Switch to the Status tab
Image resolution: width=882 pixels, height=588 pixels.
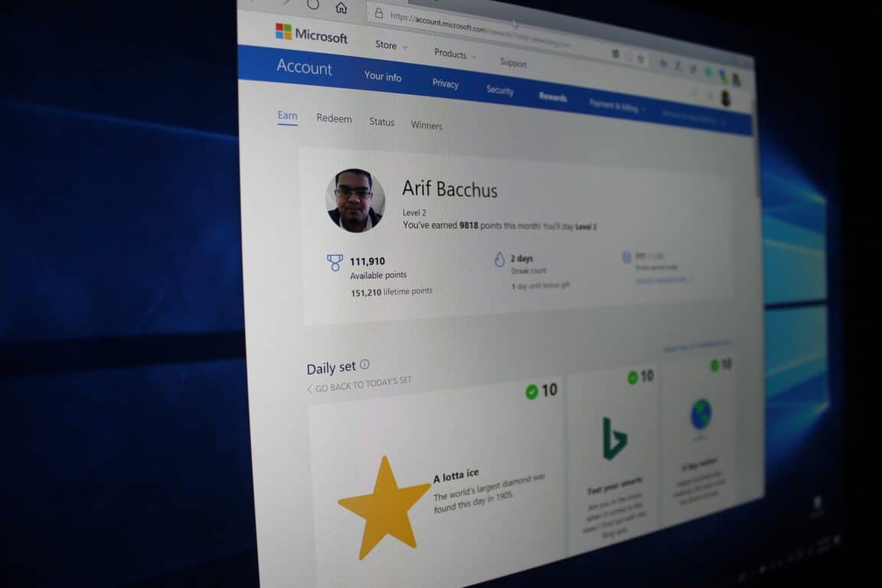(x=381, y=122)
